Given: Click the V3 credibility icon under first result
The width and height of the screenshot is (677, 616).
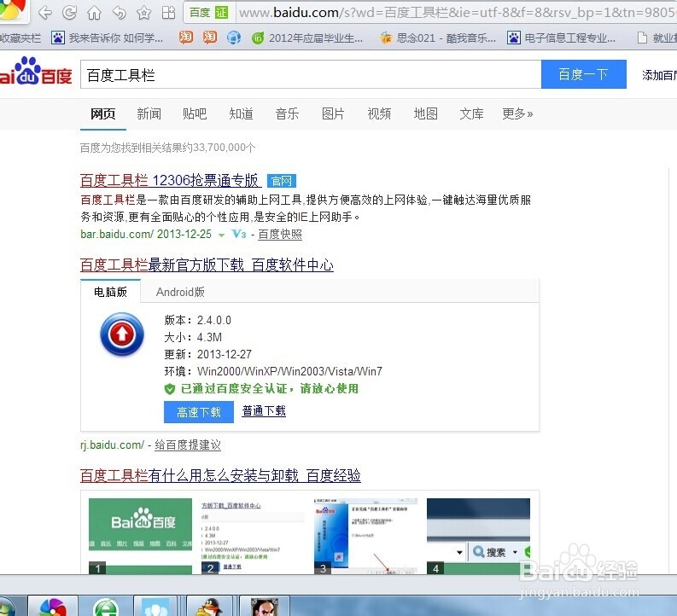Looking at the screenshot, I should tap(239, 235).
